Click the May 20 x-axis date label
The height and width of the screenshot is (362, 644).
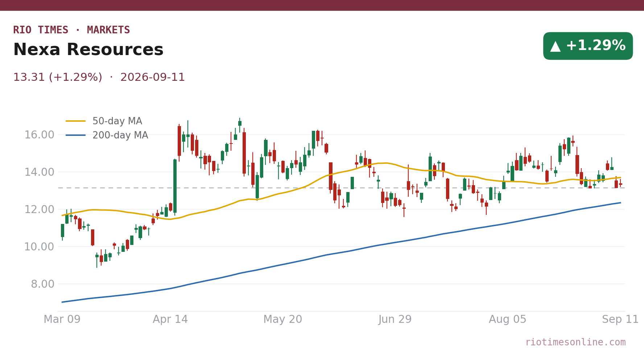283,319
